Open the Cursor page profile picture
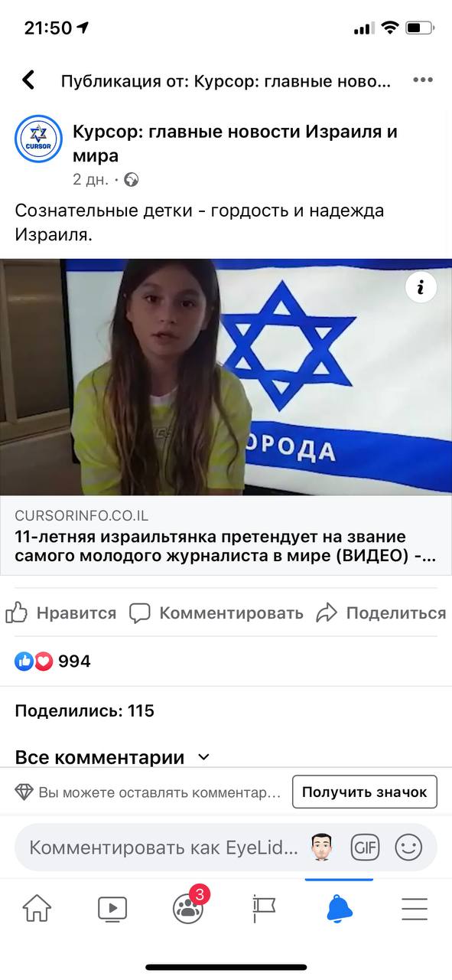 (x=38, y=139)
